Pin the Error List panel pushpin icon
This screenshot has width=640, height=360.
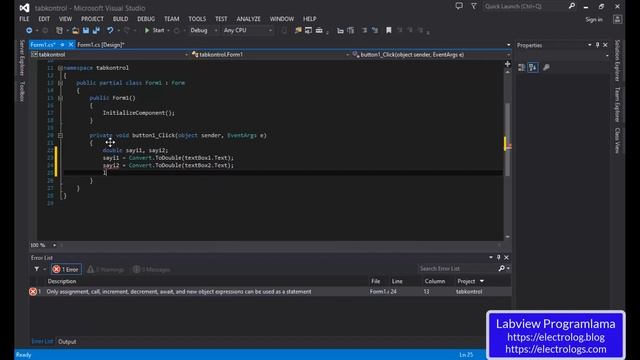pos(498,258)
